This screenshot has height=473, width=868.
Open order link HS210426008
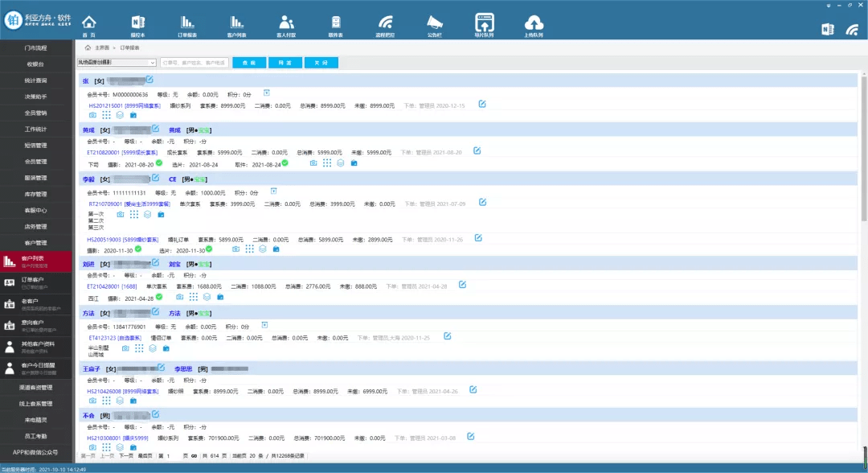(x=122, y=392)
